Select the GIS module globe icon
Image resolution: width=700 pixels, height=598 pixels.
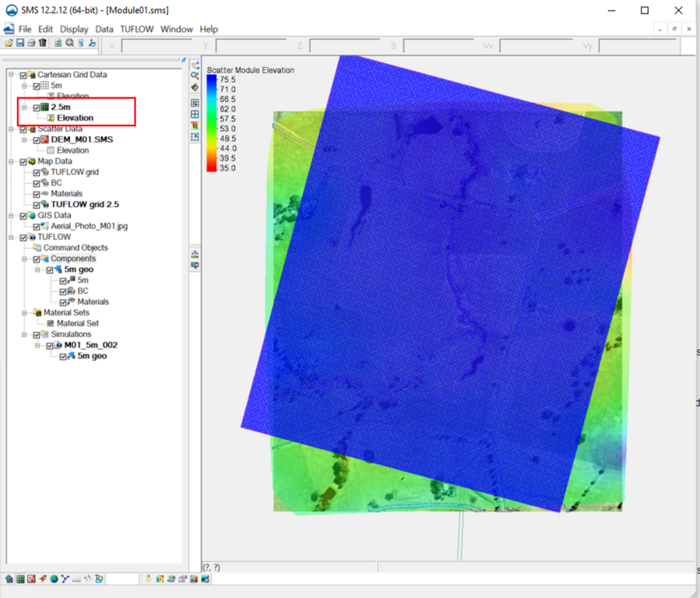pyautogui.click(x=54, y=579)
